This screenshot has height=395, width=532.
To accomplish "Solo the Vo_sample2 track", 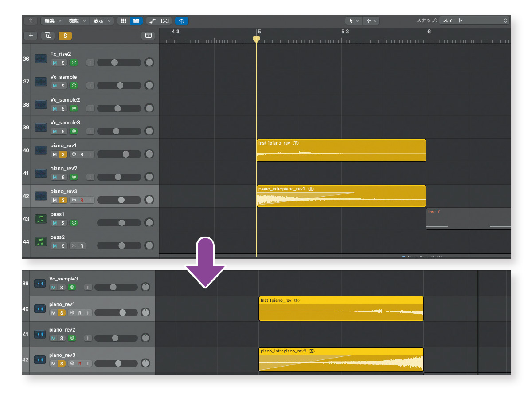I will click(63, 109).
